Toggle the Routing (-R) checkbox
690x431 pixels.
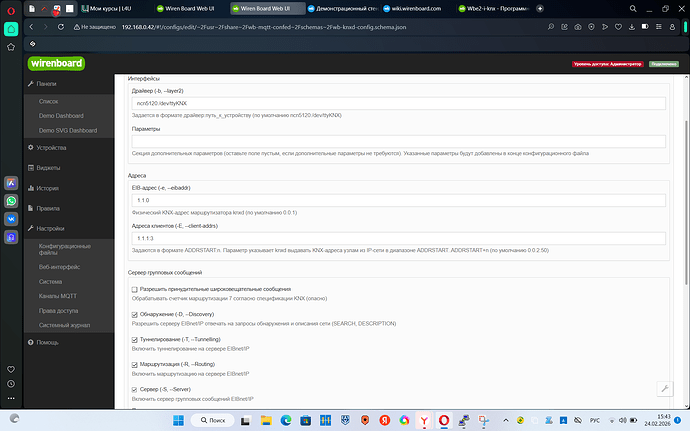135,365
